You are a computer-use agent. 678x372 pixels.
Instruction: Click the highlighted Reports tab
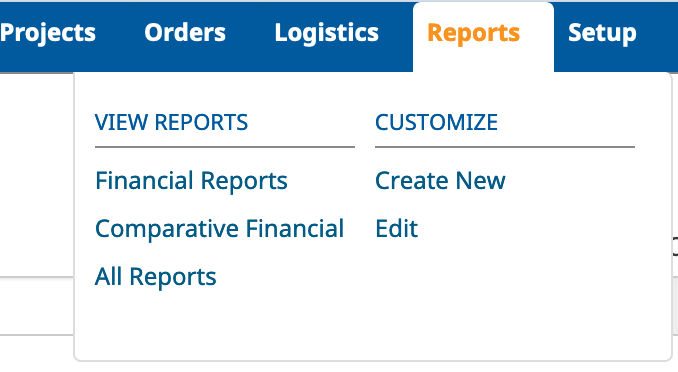tap(473, 33)
